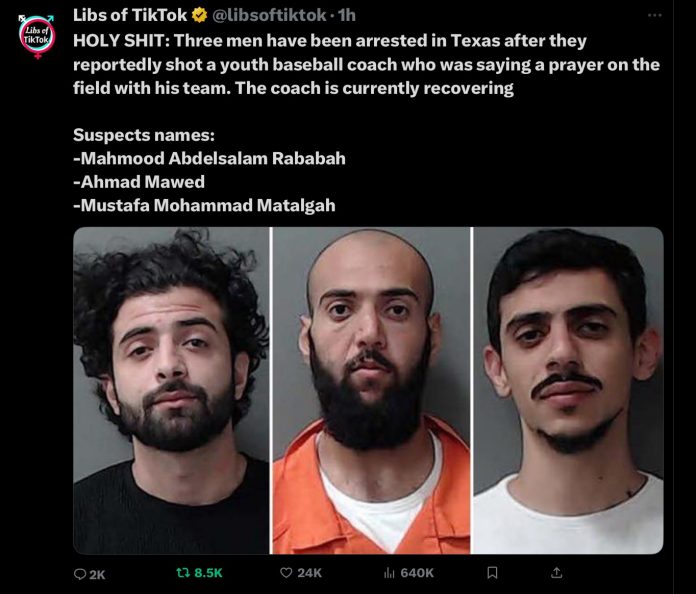This screenshot has width=696, height=594.
Task: Open the @libsoftiktok handle link
Action: [x=269, y=15]
